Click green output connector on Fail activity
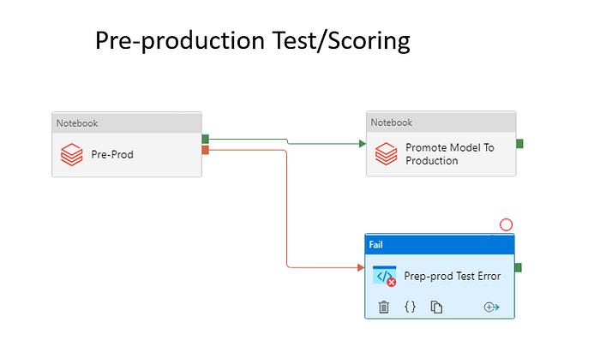Image resolution: width=600 pixels, height=364 pixels. pos(518,267)
